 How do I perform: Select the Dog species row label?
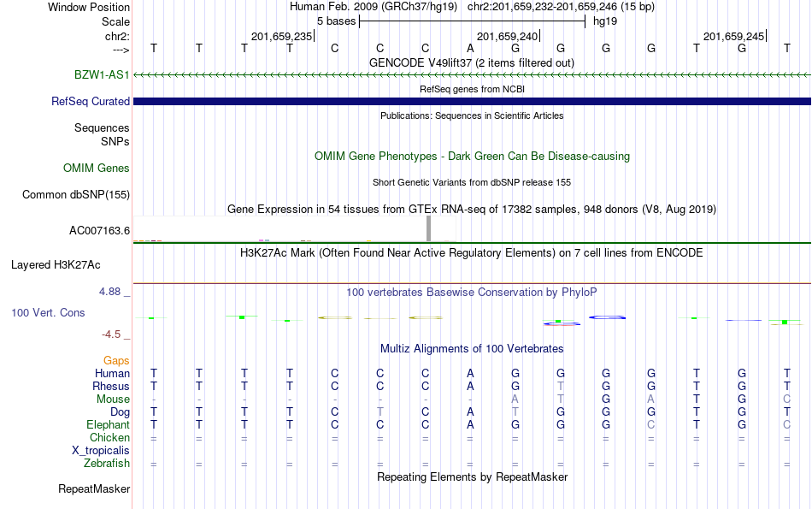121,411
